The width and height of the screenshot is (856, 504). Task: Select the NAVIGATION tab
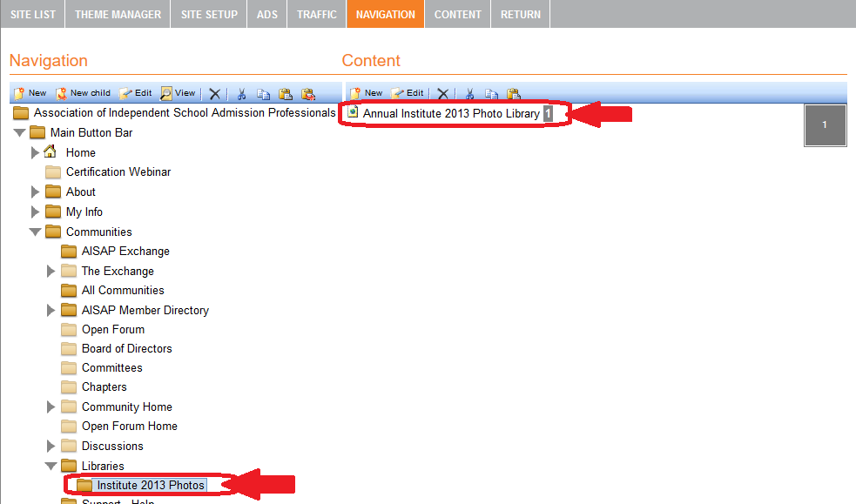[386, 14]
